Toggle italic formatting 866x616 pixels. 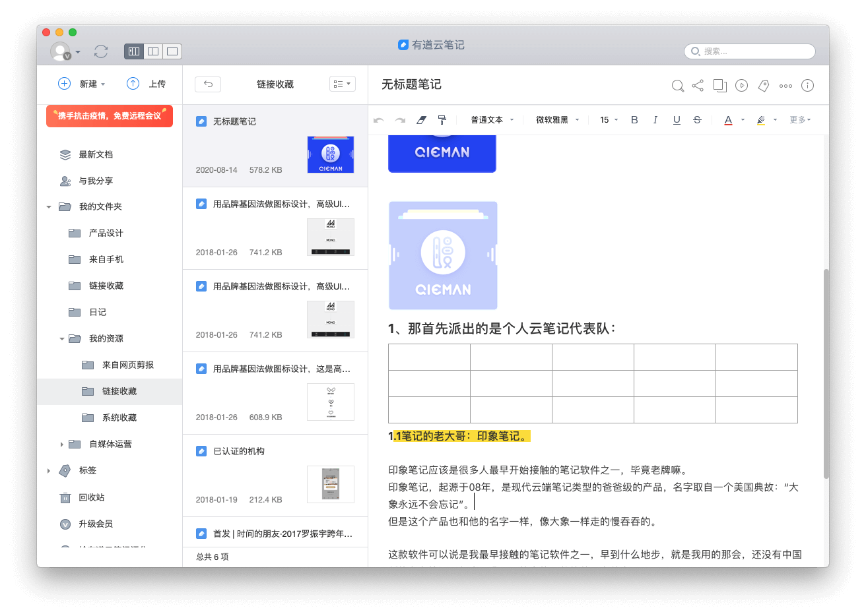pos(655,120)
